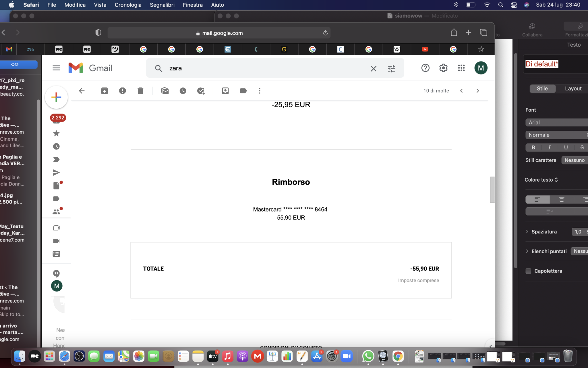Switch to Layout tab in Pages
The width and height of the screenshot is (588, 368).
(x=573, y=89)
